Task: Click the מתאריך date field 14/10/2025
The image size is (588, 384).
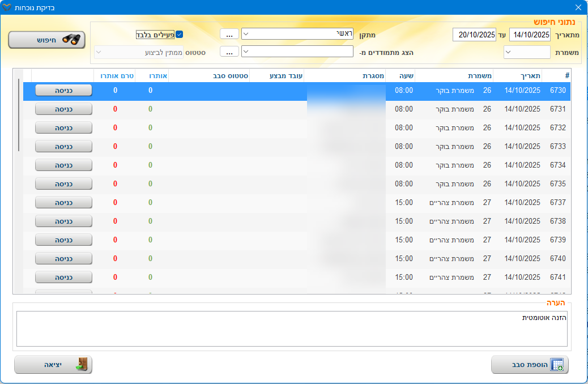Action: [x=530, y=35]
